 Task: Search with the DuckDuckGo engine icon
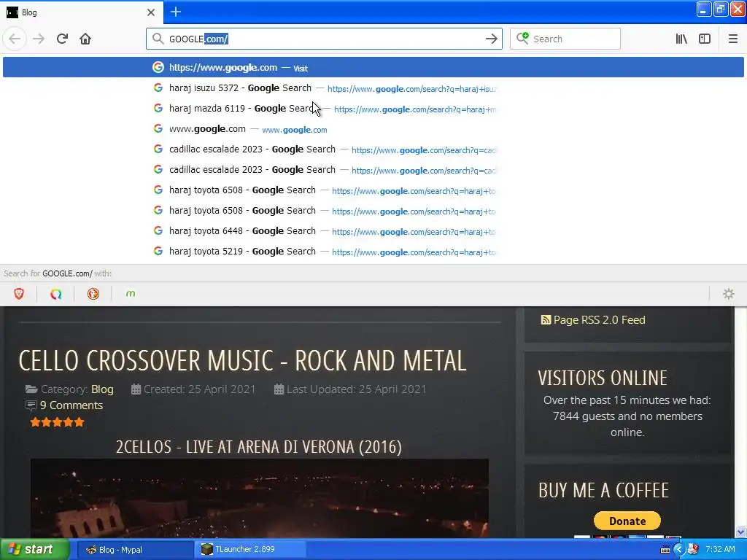93,294
